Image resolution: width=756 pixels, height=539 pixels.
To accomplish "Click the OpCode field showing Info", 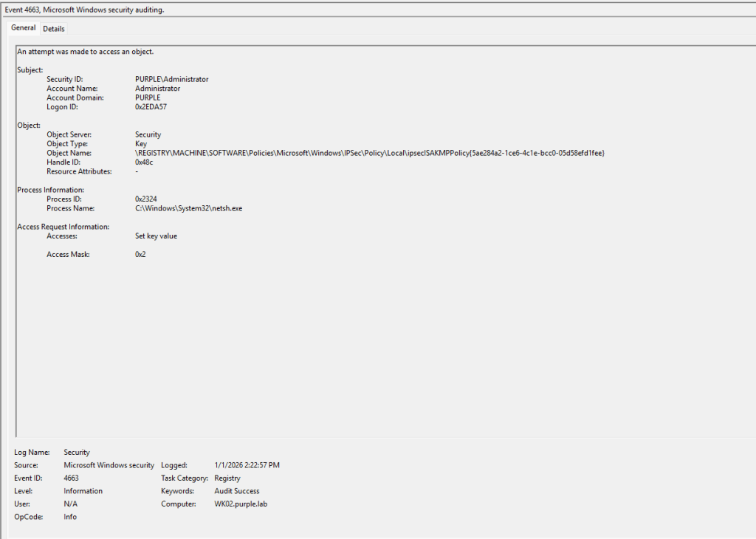I will [x=70, y=517].
